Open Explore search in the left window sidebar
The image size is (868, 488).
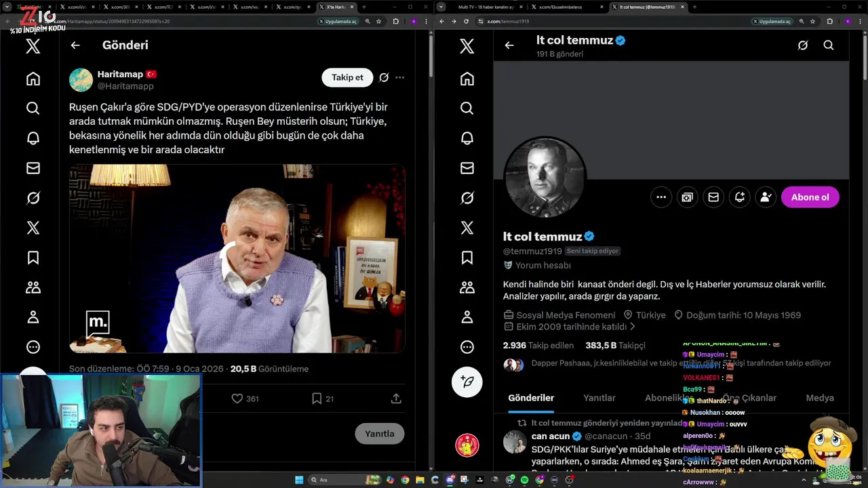point(33,108)
